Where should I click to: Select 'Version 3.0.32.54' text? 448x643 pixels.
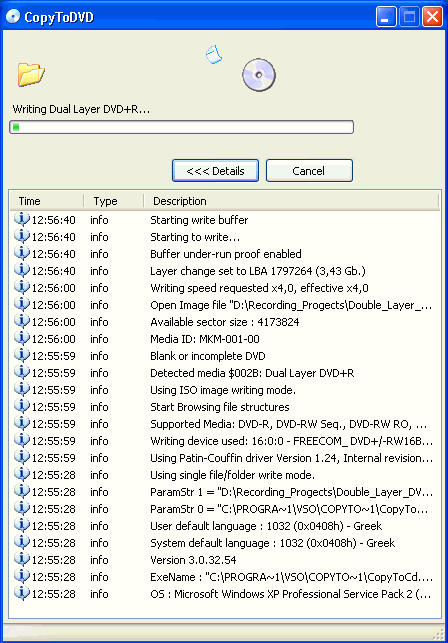click(193, 561)
